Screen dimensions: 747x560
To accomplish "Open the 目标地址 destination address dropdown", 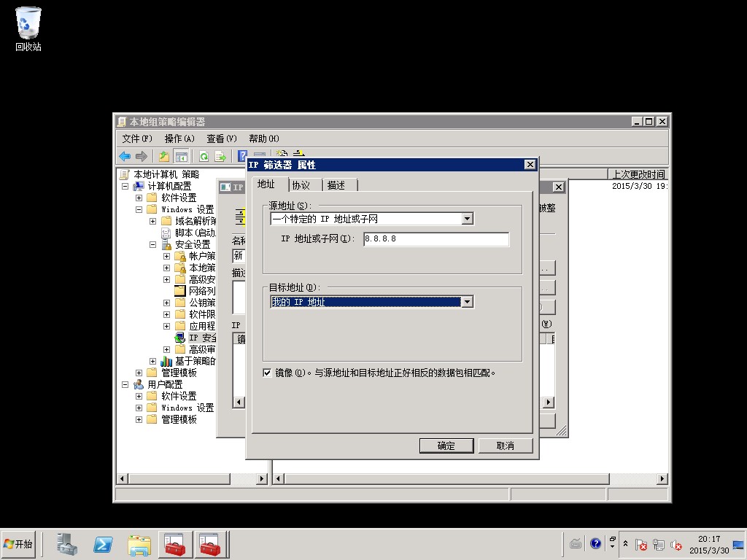I will [468, 302].
